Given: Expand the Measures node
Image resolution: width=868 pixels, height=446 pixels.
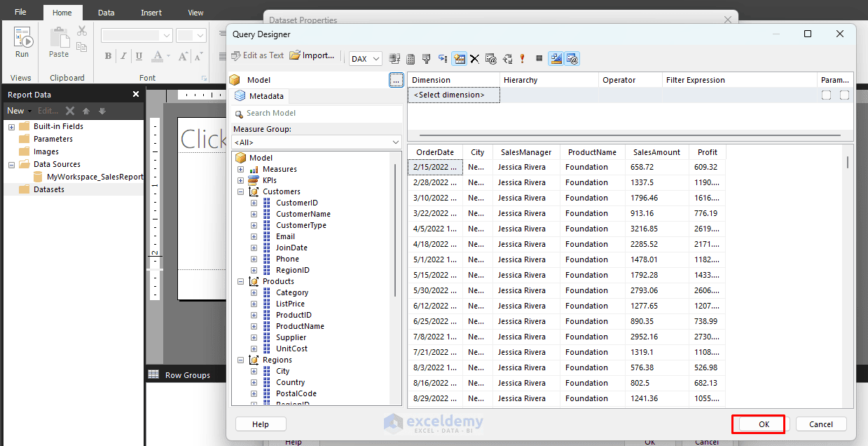Looking at the screenshot, I should click(x=241, y=169).
